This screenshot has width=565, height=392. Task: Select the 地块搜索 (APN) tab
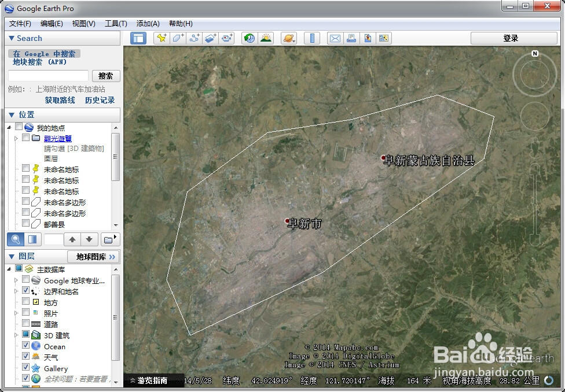[x=39, y=62]
